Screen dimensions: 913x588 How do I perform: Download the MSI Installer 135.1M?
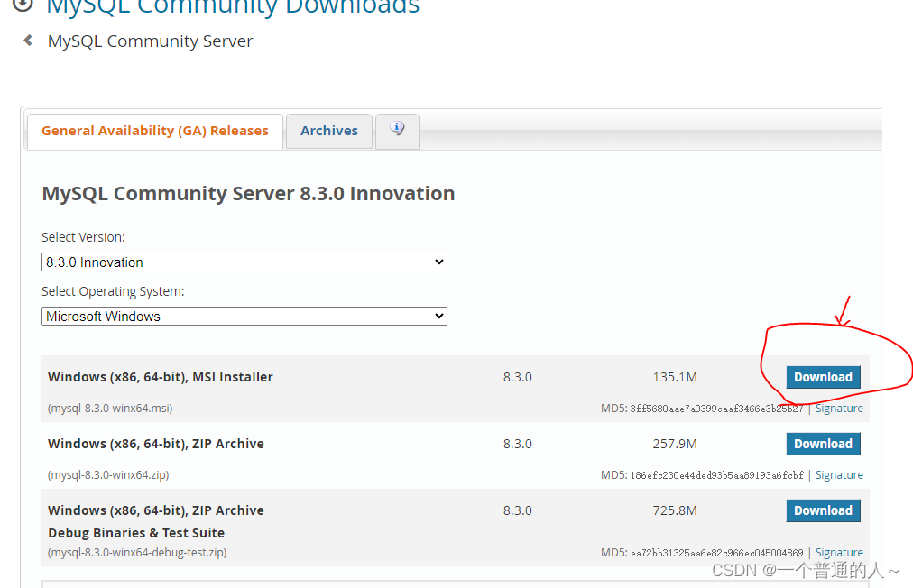(823, 377)
